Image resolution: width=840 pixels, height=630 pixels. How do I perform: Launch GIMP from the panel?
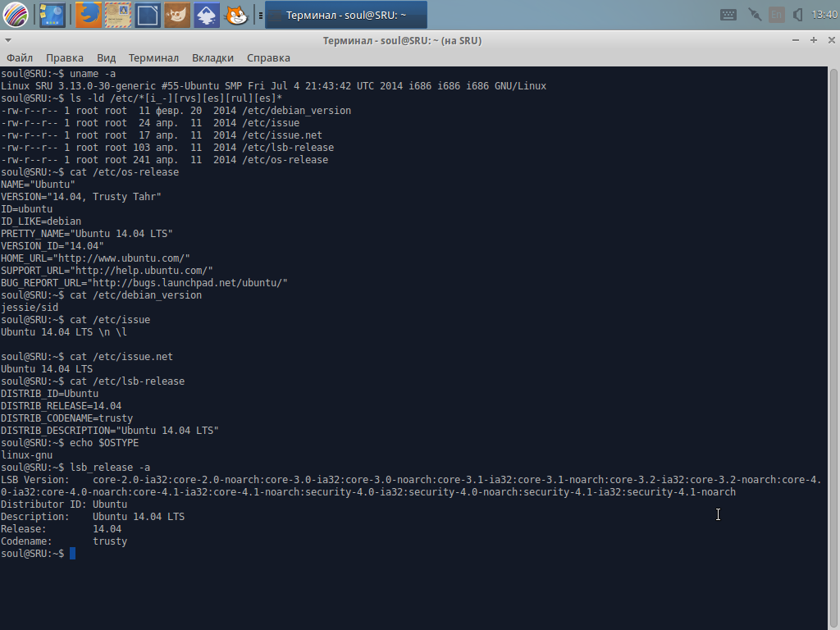coord(177,15)
